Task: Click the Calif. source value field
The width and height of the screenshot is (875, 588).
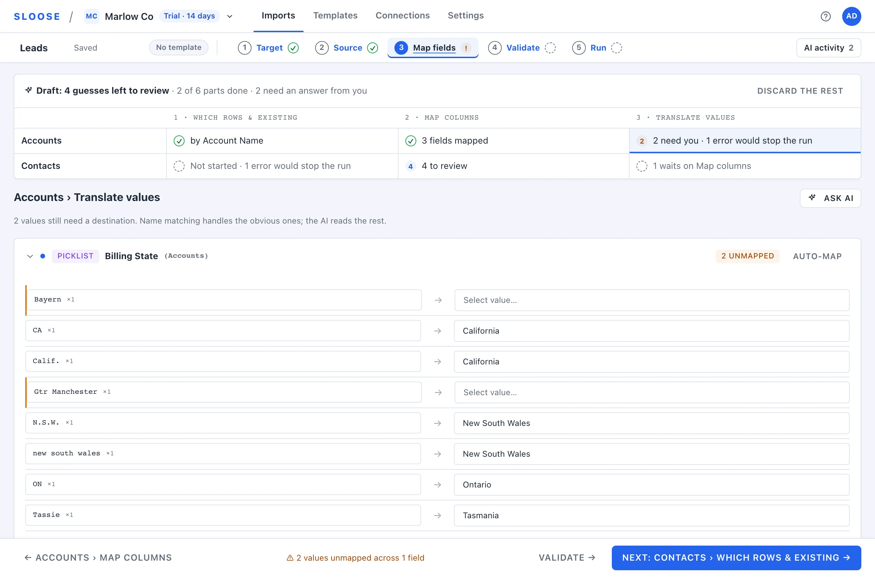Action: pos(223,361)
